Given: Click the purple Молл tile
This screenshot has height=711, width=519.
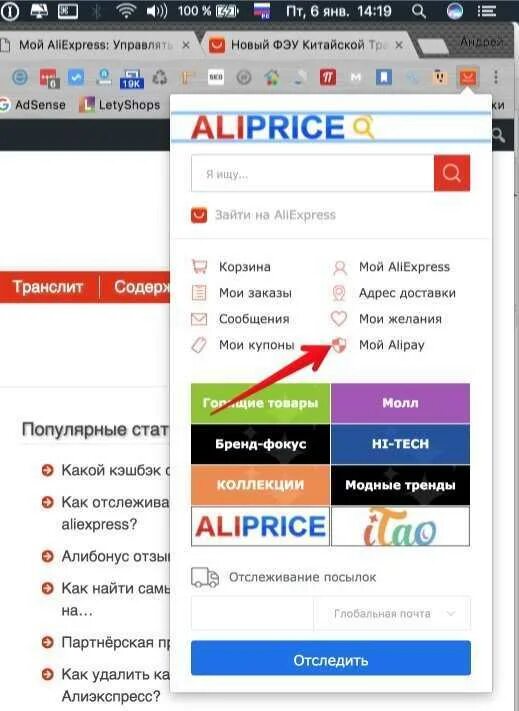Looking at the screenshot, I should pos(400,403).
